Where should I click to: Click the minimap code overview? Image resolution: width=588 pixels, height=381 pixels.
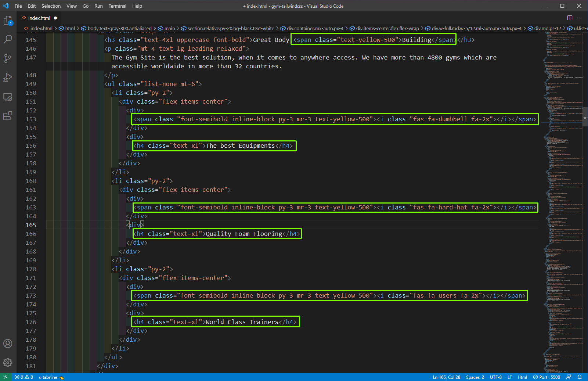(562, 202)
